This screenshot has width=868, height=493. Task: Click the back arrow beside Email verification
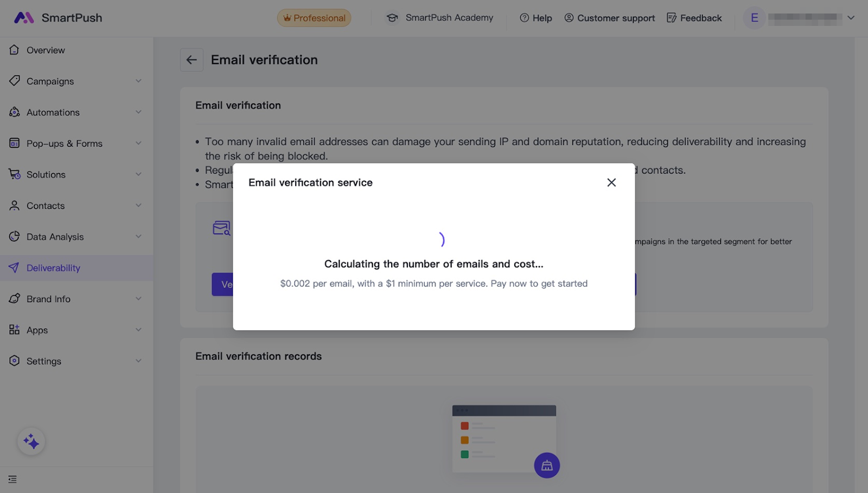[x=192, y=60]
